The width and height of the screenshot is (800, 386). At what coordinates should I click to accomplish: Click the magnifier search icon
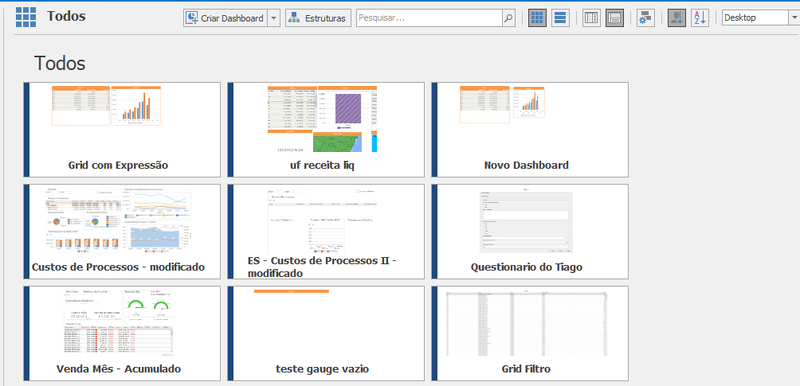508,18
